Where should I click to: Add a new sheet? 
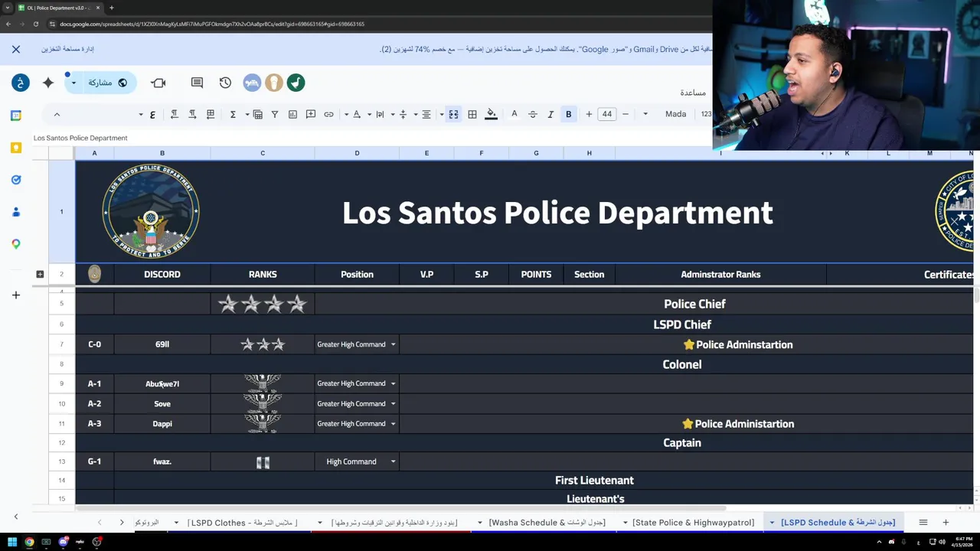pyautogui.click(x=946, y=522)
